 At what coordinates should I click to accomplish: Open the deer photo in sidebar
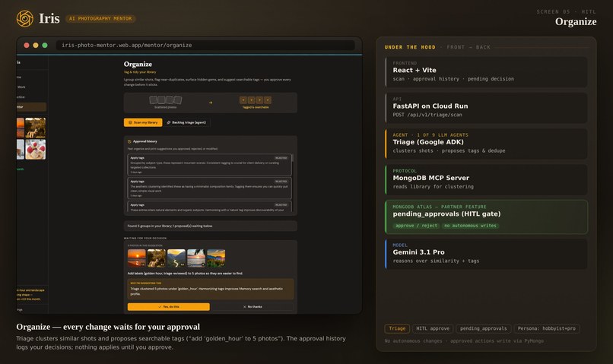tap(36, 128)
